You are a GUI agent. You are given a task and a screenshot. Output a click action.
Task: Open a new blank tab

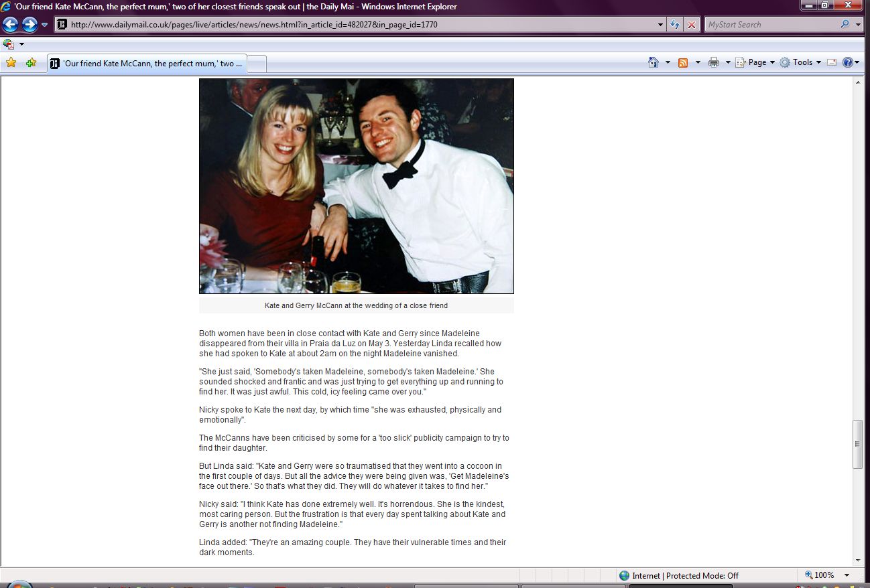tap(257, 64)
